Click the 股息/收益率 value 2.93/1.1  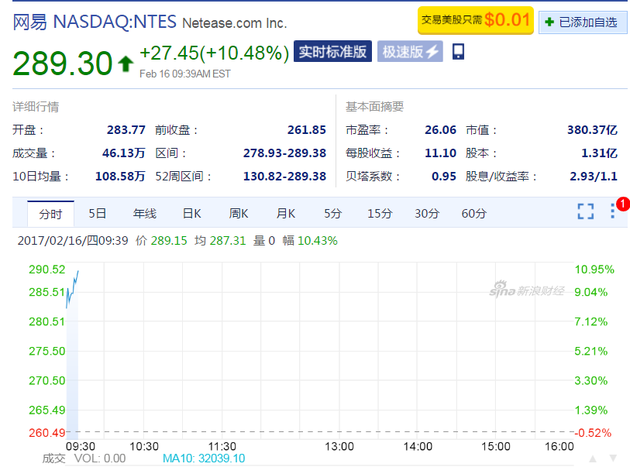pos(593,176)
